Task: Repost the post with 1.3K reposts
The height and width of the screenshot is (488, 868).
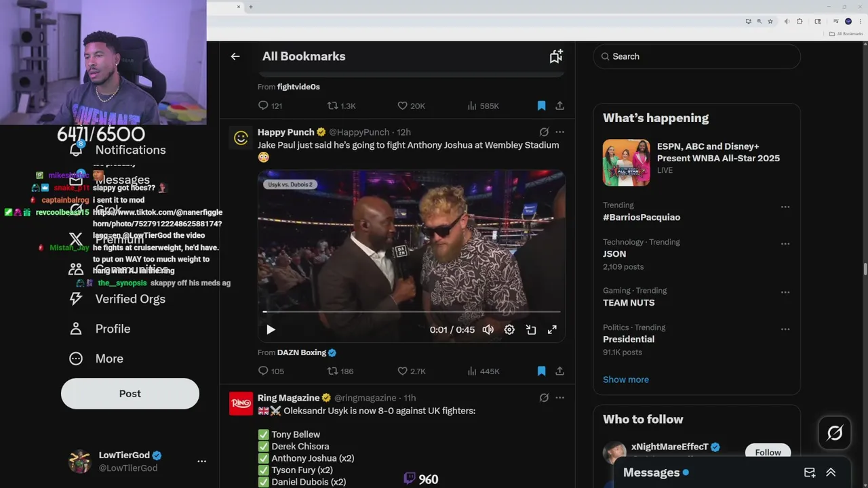Action: pyautogui.click(x=341, y=106)
